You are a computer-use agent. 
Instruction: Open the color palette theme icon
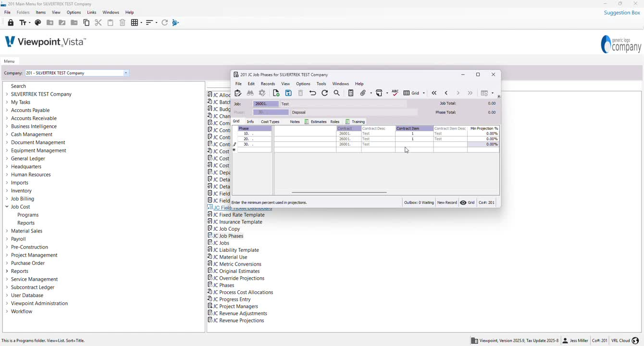point(38,23)
